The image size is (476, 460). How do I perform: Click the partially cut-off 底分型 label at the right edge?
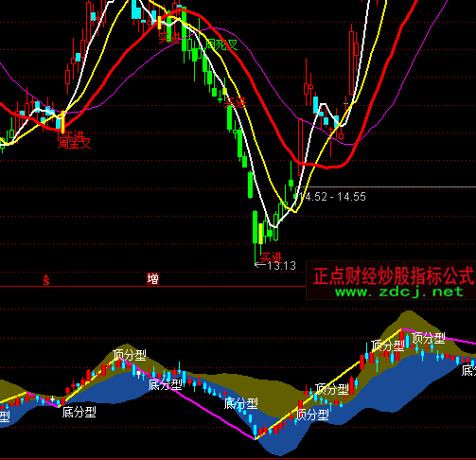pyautogui.click(x=468, y=371)
